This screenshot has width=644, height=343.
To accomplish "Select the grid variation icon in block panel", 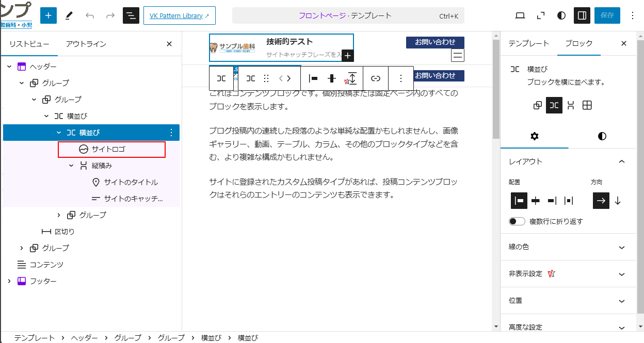I will tap(587, 105).
